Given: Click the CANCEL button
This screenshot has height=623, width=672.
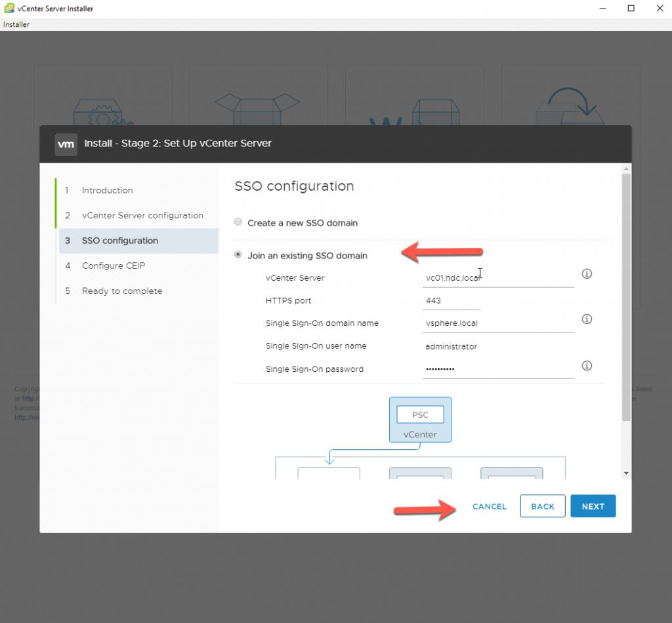Looking at the screenshot, I should (x=490, y=506).
